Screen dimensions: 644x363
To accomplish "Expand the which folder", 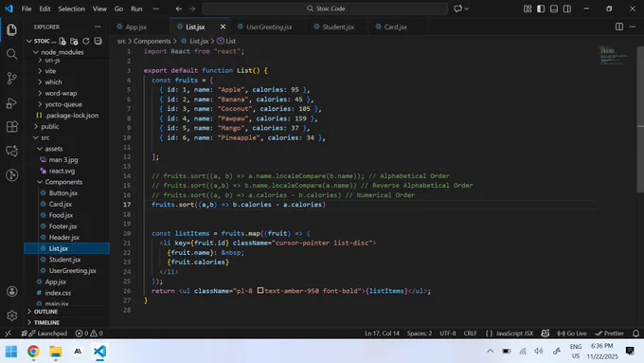I will [53, 82].
